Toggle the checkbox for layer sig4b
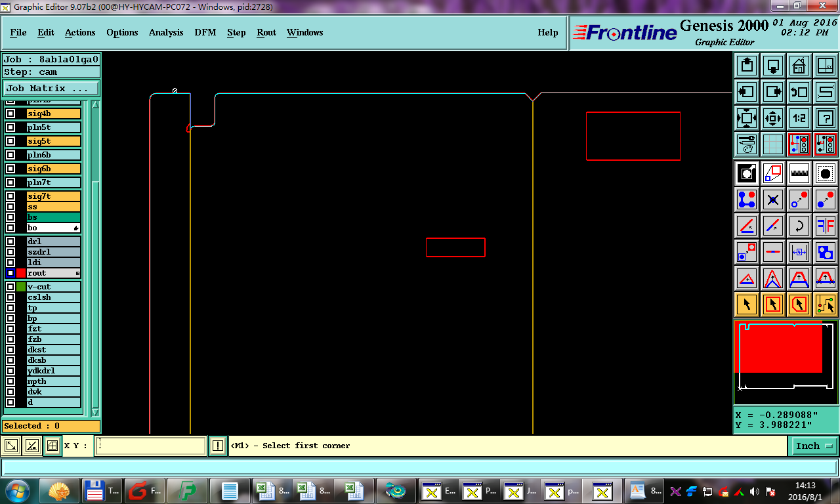Screen dimensions: 840x504 click(x=10, y=114)
